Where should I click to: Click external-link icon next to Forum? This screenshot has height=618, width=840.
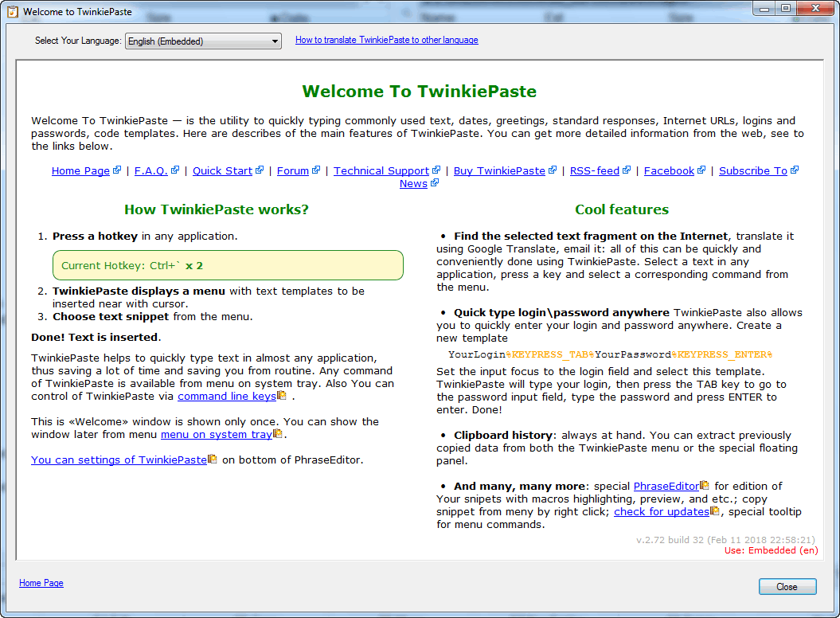click(316, 170)
